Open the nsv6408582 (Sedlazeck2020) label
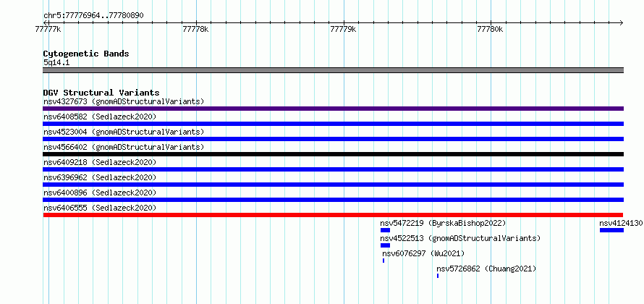The height and width of the screenshot is (304, 644). click(100, 117)
